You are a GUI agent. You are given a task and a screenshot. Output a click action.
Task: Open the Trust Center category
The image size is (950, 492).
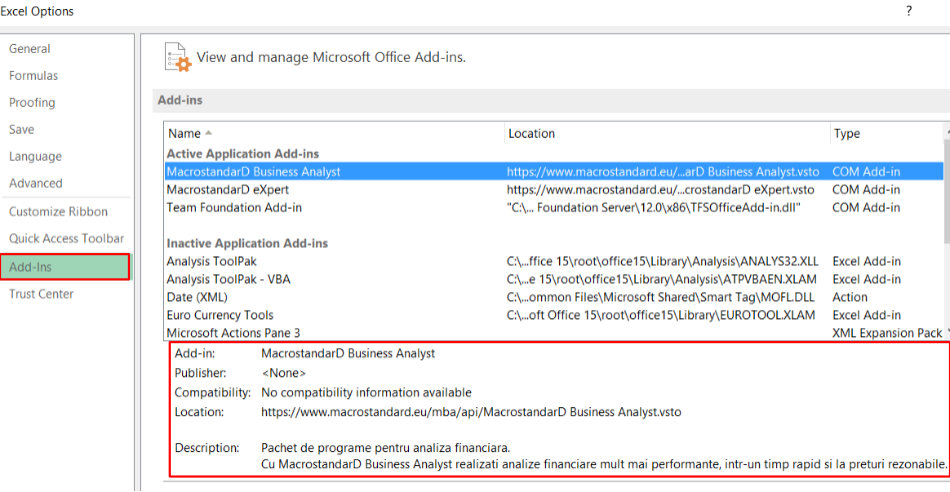point(41,294)
